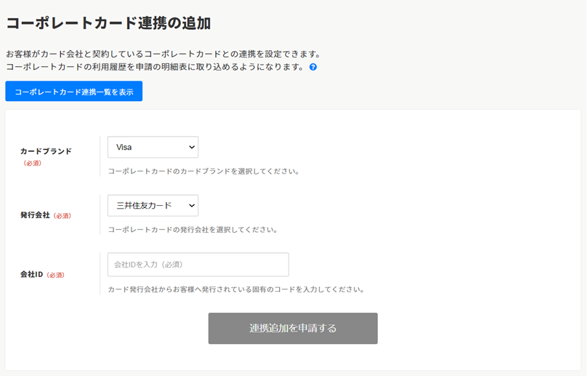Open the card brand dropdown showing Visa
The image size is (588, 376).
pyautogui.click(x=153, y=147)
